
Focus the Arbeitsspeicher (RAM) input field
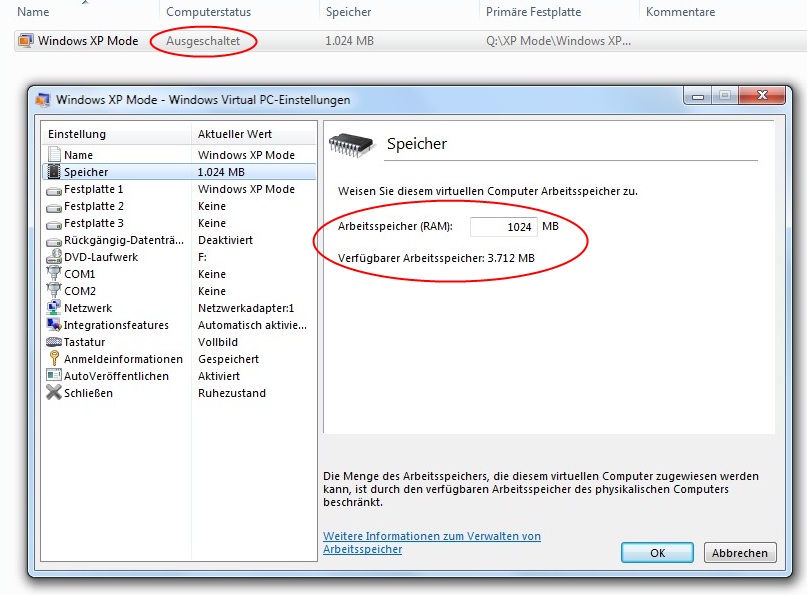pos(503,226)
